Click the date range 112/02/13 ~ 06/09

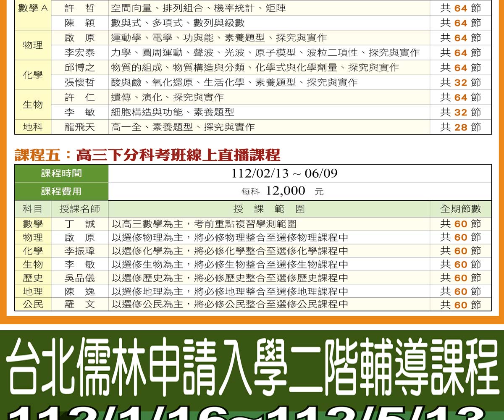pyautogui.click(x=284, y=173)
